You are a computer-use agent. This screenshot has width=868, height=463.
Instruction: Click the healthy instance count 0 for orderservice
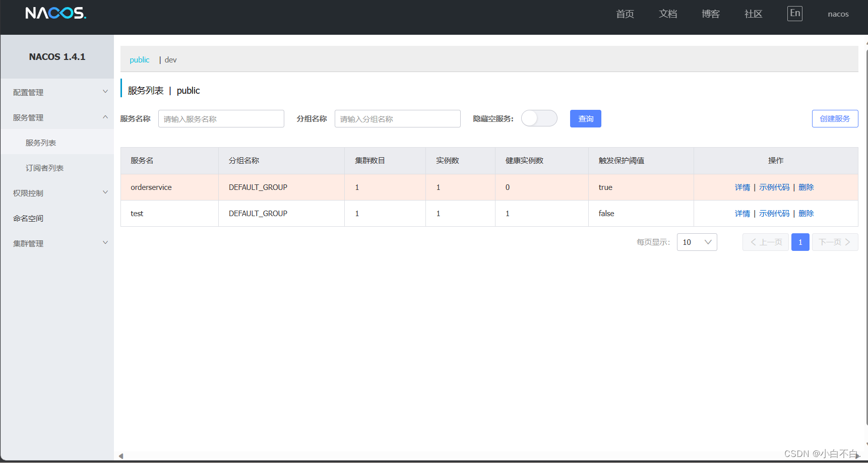pyautogui.click(x=508, y=187)
